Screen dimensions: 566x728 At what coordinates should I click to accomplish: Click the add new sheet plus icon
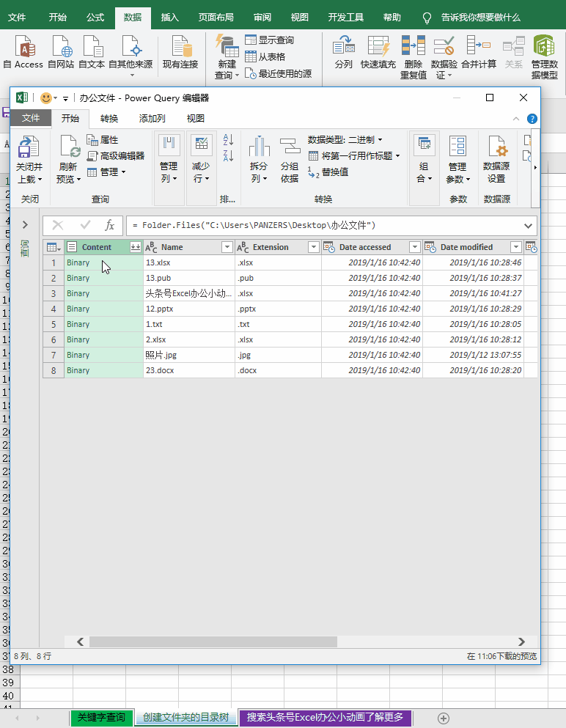click(x=444, y=718)
